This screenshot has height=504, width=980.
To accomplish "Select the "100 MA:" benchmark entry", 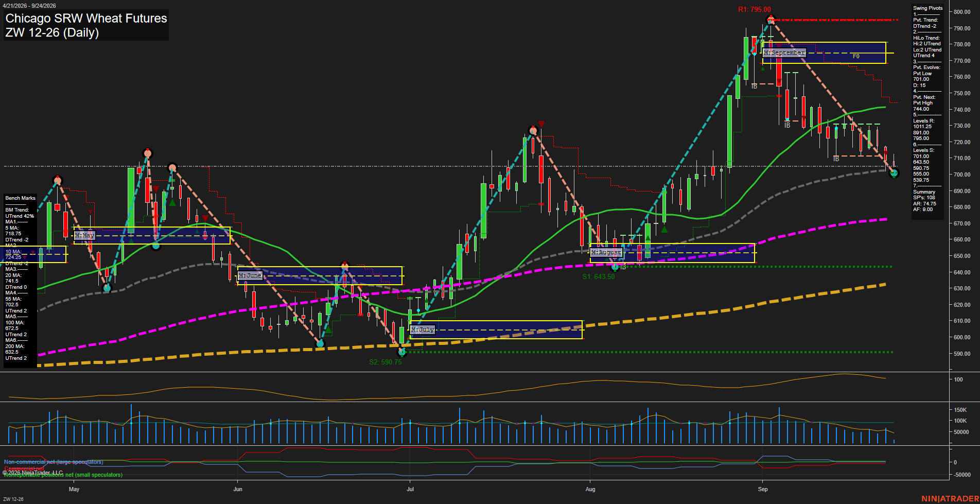I will pos(14,323).
